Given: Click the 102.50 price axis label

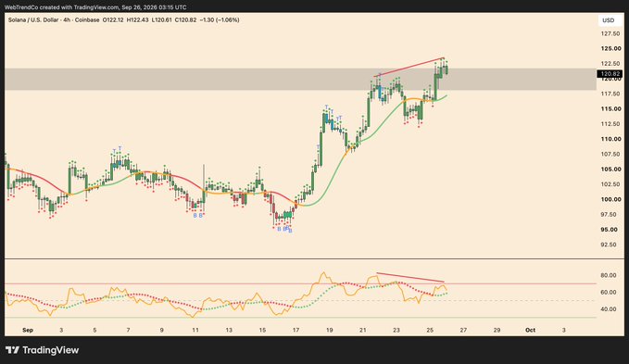Looking at the screenshot, I should tap(610, 184).
